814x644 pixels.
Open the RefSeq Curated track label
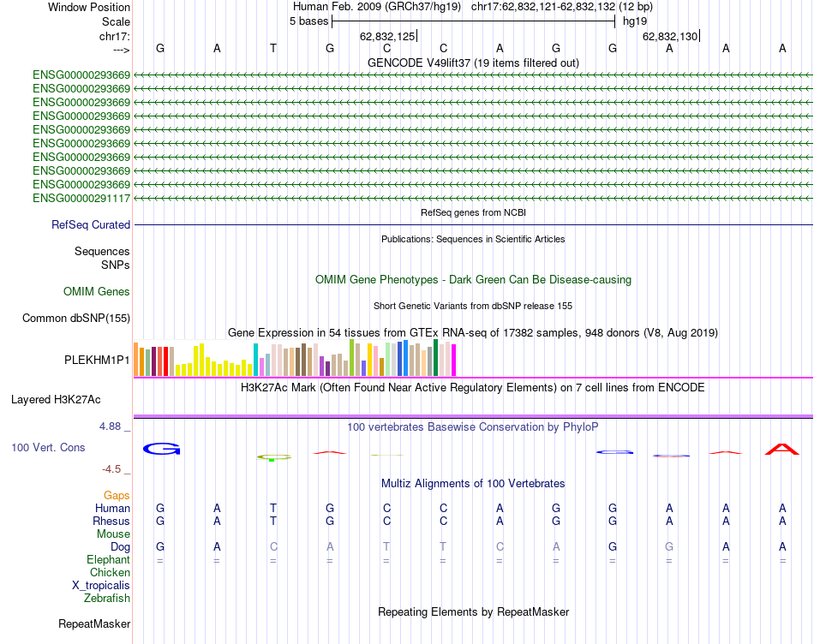click(90, 224)
